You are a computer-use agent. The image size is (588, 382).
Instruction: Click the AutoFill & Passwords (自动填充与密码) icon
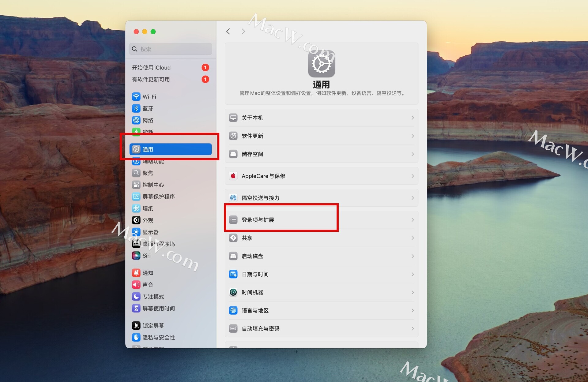click(233, 329)
